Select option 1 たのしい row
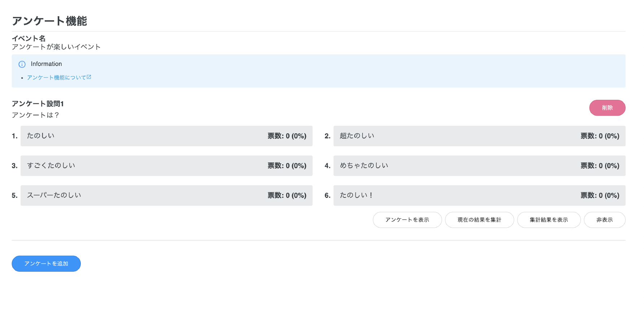644x316 pixels. 166,136
